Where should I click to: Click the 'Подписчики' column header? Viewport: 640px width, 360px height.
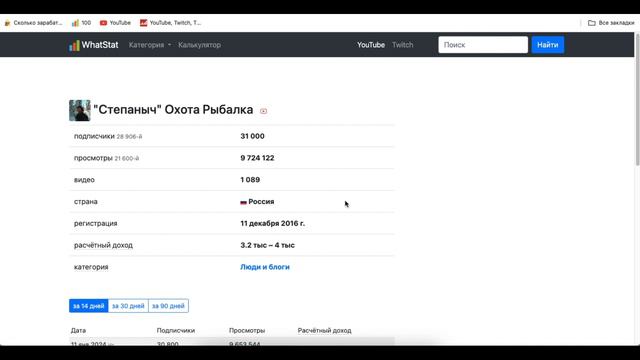(x=176, y=331)
